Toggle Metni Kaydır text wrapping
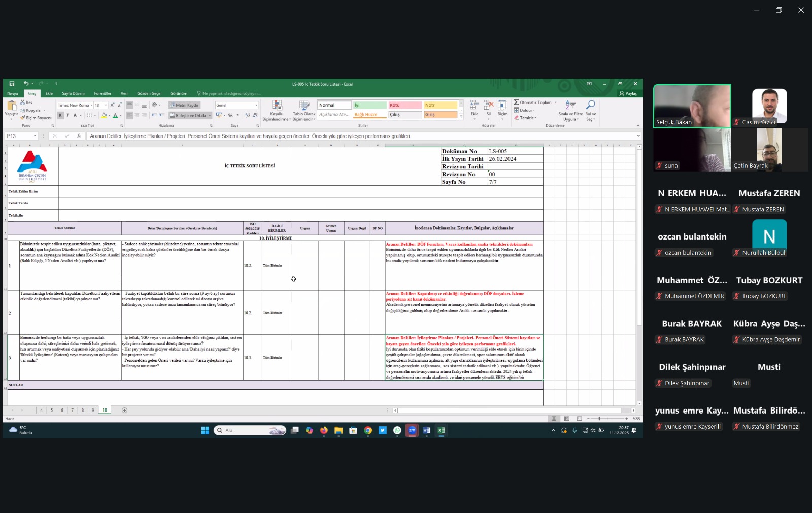Image resolution: width=812 pixels, height=513 pixels. pyautogui.click(x=184, y=105)
